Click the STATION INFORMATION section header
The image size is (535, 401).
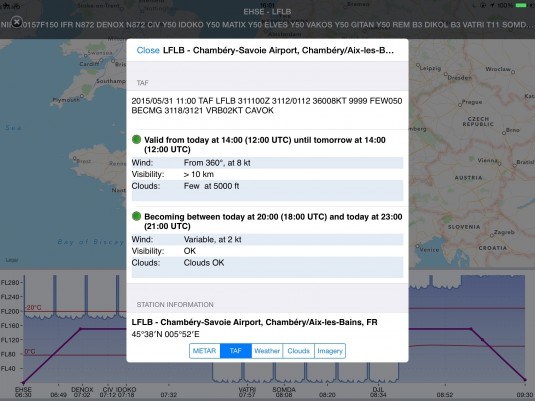[175, 304]
